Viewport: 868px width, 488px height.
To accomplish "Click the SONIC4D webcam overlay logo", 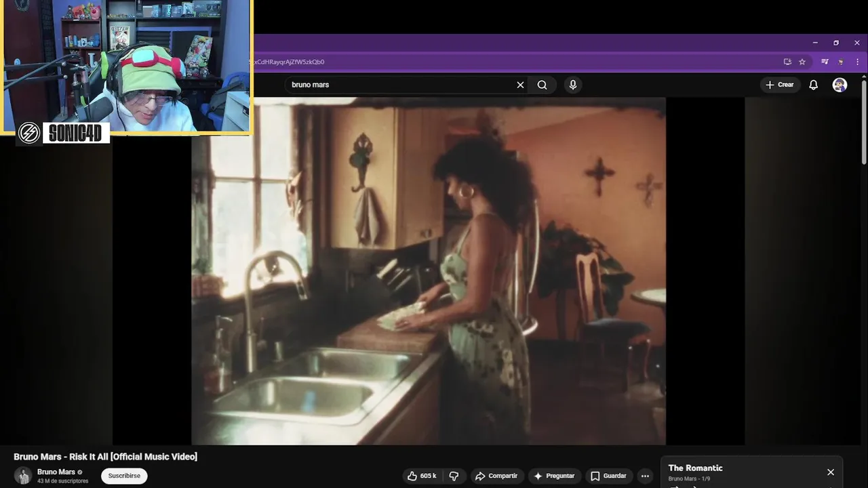I will point(64,133).
